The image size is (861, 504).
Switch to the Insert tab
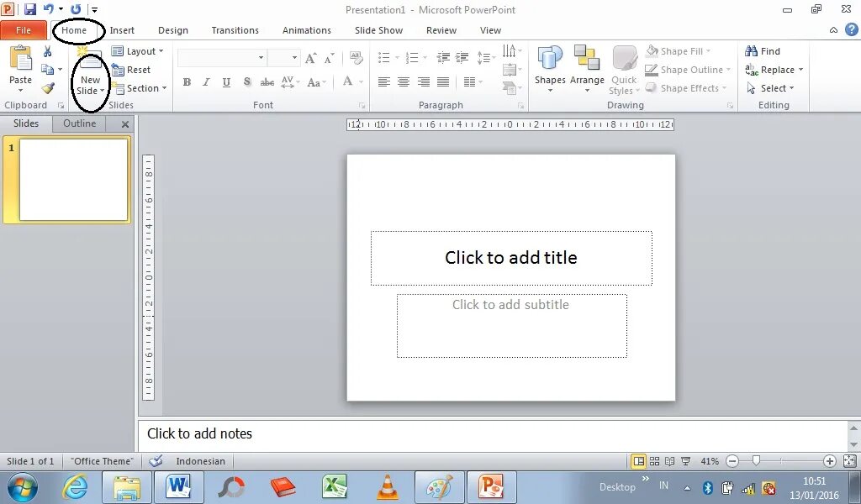pyautogui.click(x=122, y=30)
